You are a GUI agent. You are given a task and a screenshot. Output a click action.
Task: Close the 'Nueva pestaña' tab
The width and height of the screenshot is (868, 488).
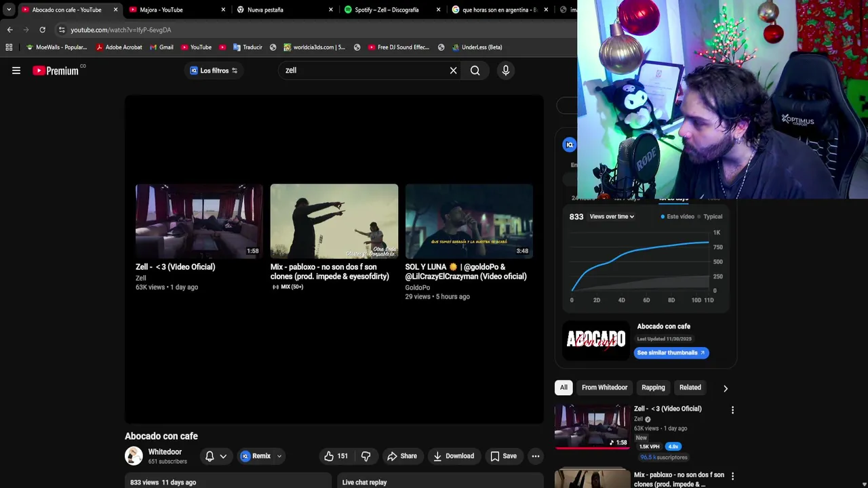coord(331,9)
